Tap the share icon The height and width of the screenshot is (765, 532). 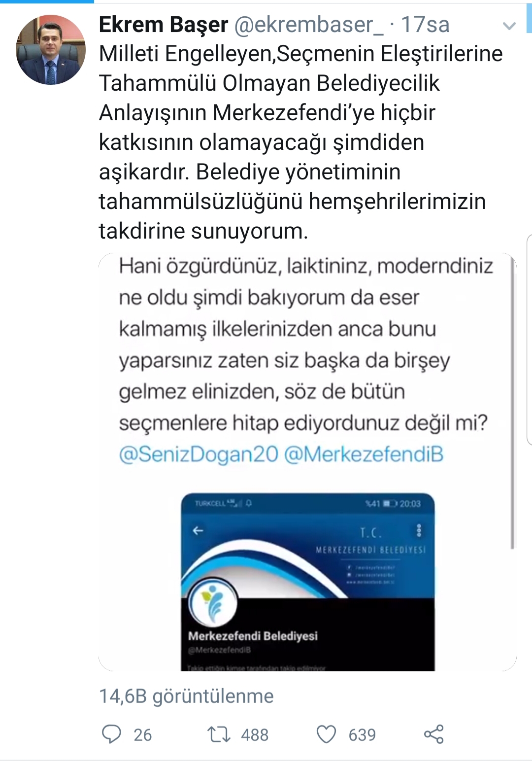(x=434, y=734)
